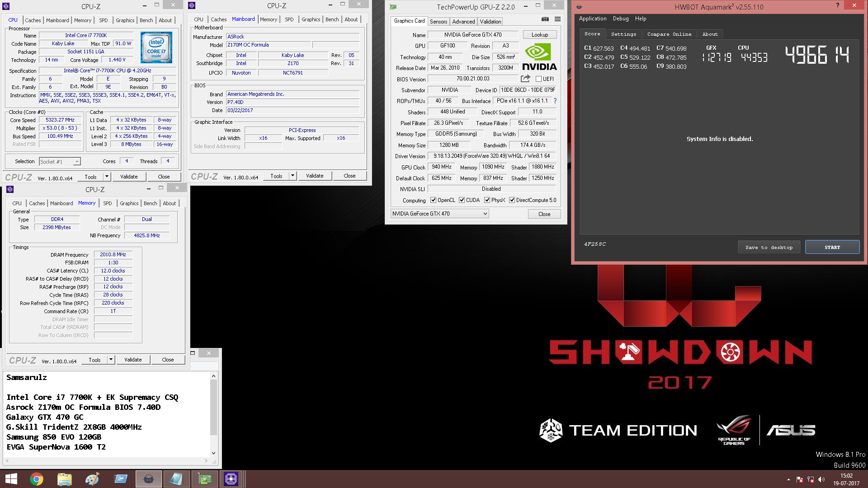The width and height of the screenshot is (868, 488).
Task: Click the GPU-Z title bar app icon
Action: 393,7
